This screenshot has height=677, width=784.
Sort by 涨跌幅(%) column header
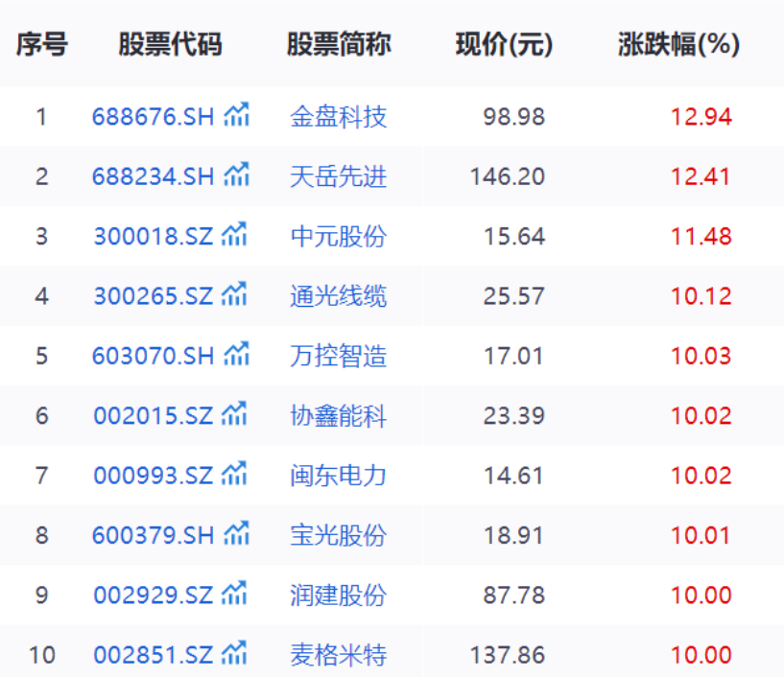678,44
